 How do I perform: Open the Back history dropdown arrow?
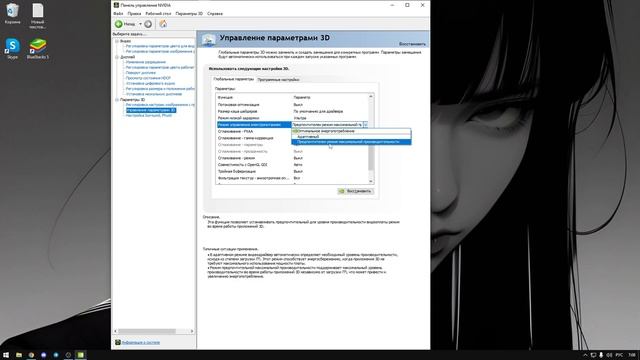pos(140,24)
